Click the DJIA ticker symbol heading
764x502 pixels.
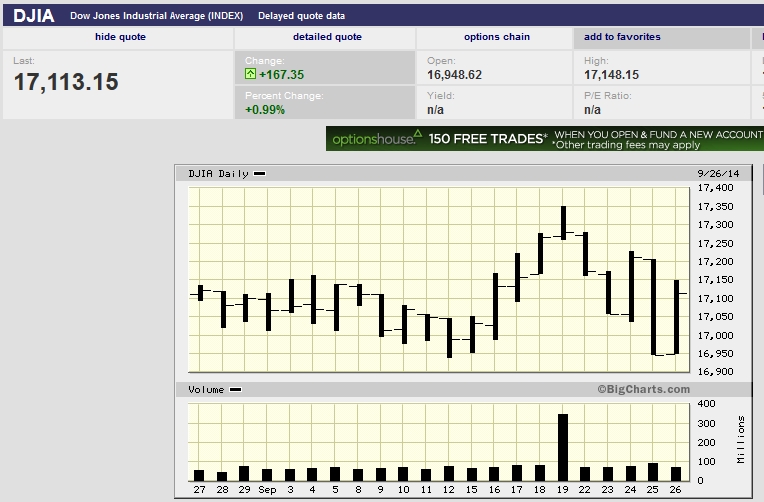pyautogui.click(x=33, y=16)
